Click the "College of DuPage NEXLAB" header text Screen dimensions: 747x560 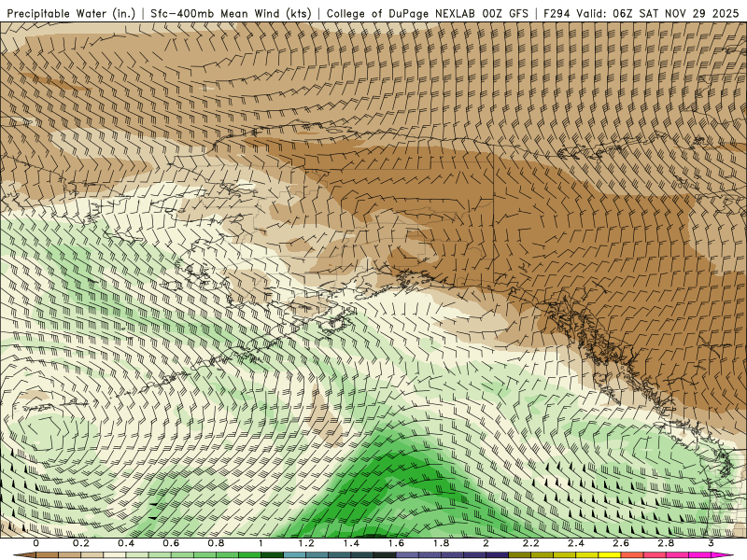point(401,14)
